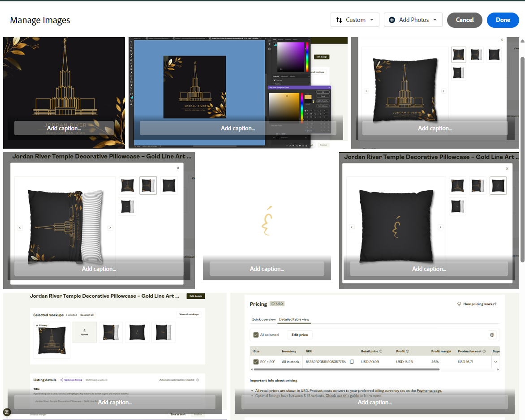Add caption to the Pricing table screenshot
The width and height of the screenshot is (525, 420).
(374, 402)
